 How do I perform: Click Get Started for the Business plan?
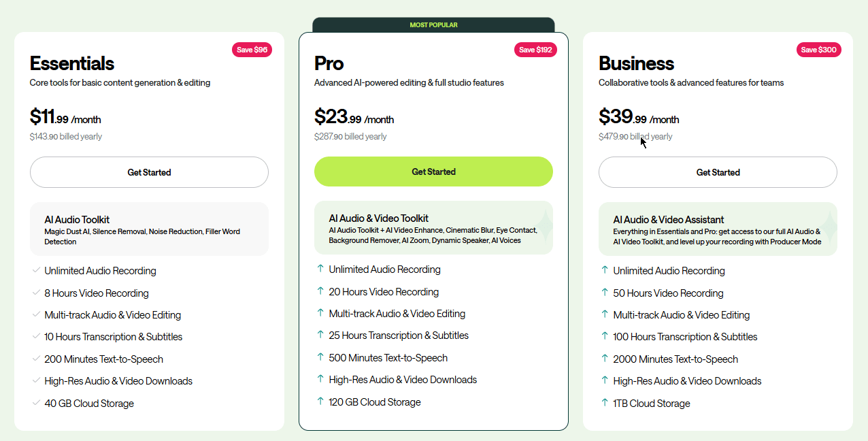[x=718, y=172]
